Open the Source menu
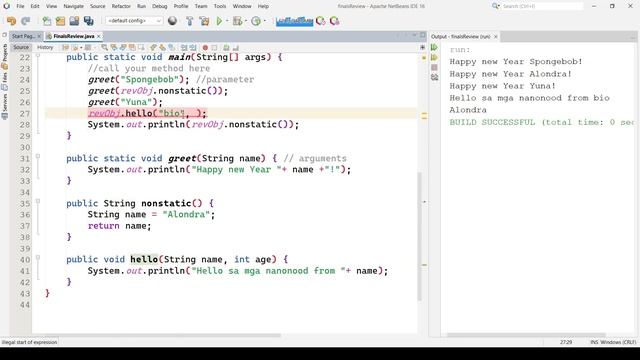 coord(98,6)
